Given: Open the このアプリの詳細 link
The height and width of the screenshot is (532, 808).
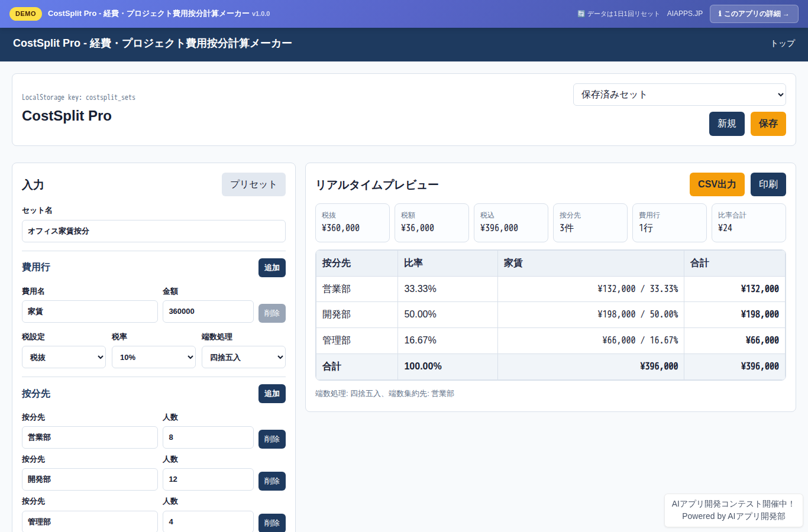Looking at the screenshot, I should (754, 14).
